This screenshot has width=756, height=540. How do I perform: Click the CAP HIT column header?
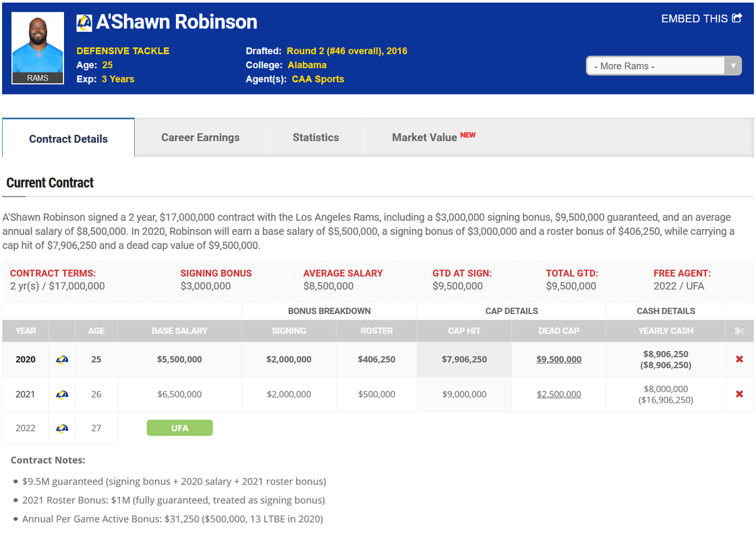point(464,331)
